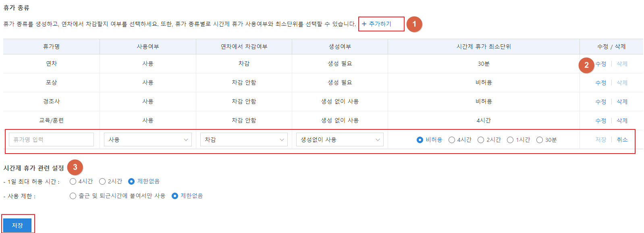The image size is (644, 233).
Task: Click the 휴가 종류 heading
Action: pos(17,8)
